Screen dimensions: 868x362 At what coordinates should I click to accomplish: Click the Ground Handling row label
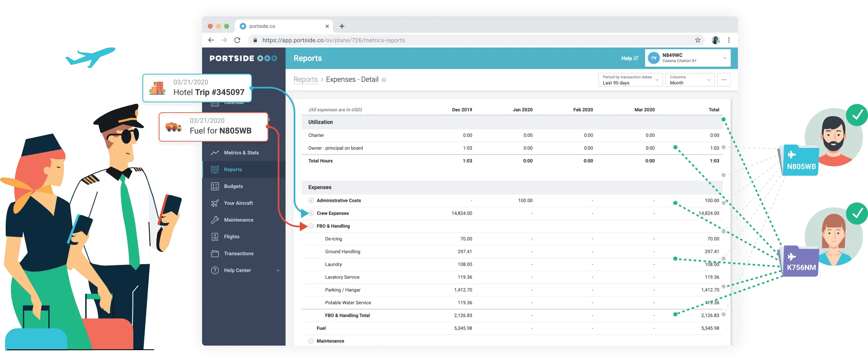click(342, 251)
